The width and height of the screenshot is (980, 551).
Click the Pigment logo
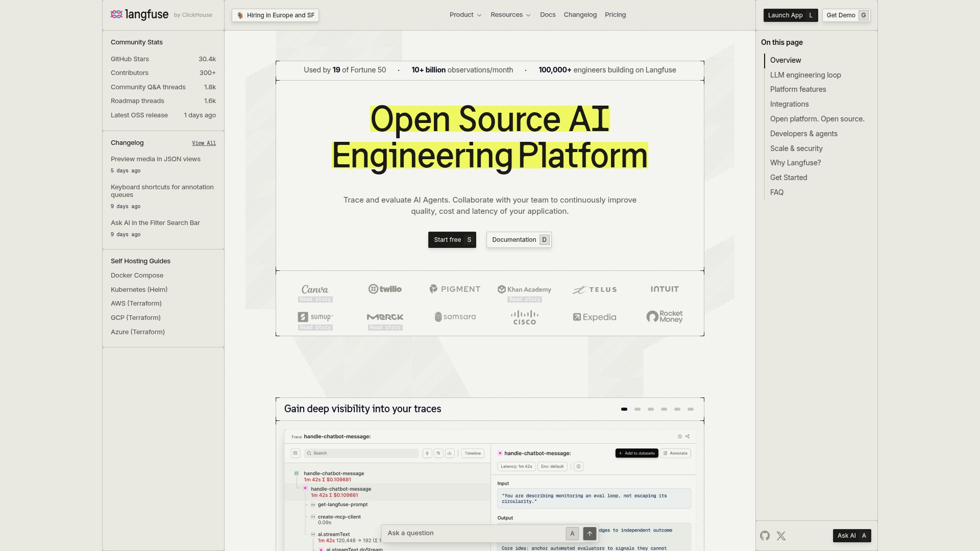coord(455,289)
